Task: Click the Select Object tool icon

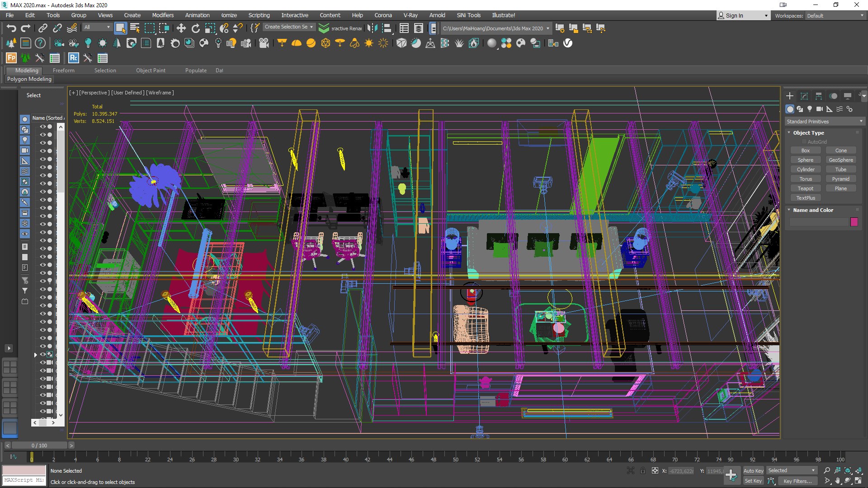Action: [120, 28]
